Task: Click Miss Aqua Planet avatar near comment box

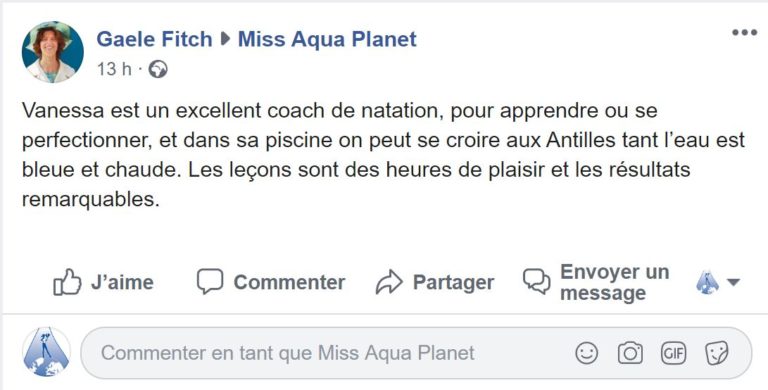Action: click(47, 352)
